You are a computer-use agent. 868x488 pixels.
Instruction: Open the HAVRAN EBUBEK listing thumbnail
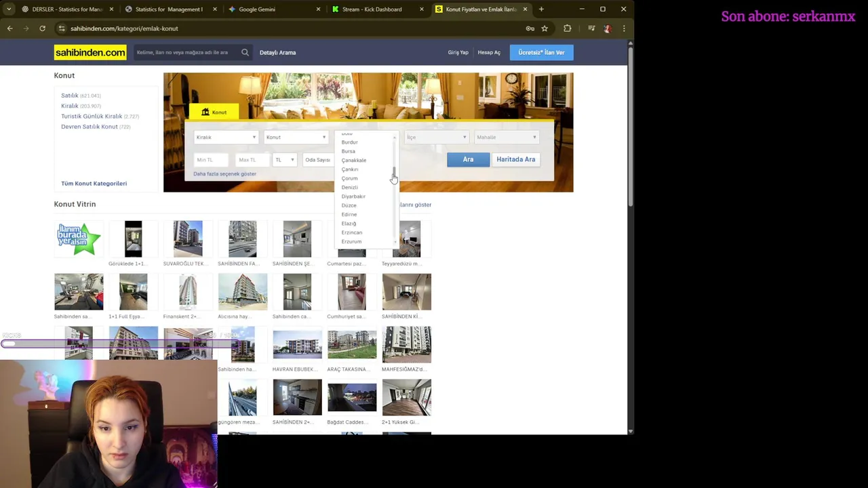pos(297,344)
